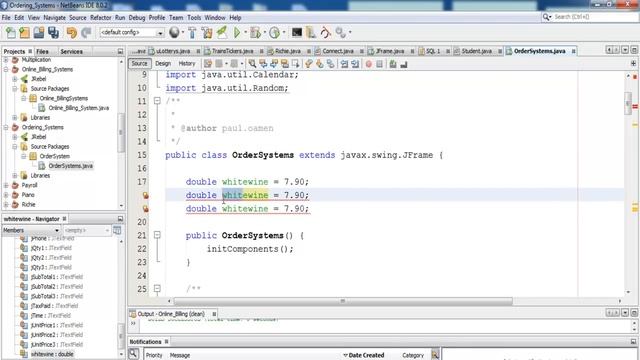Open the Run Project dropdown arrow
This screenshot has height=360, width=640.
[246, 33]
